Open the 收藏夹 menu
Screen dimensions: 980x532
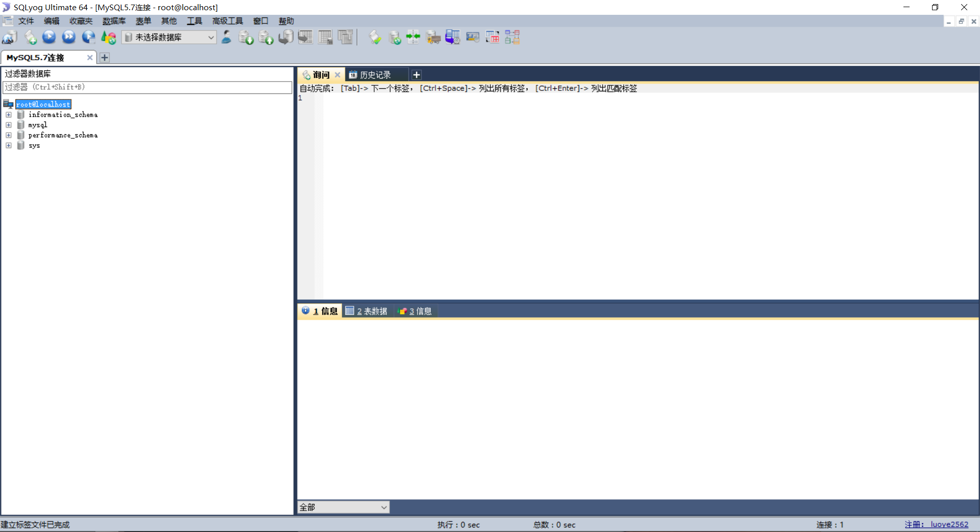click(81, 21)
